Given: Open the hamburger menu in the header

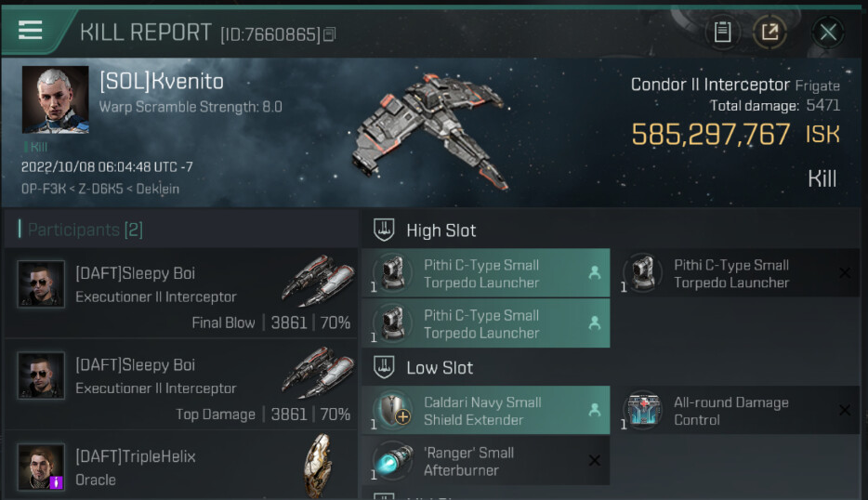Looking at the screenshot, I should [x=30, y=30].
